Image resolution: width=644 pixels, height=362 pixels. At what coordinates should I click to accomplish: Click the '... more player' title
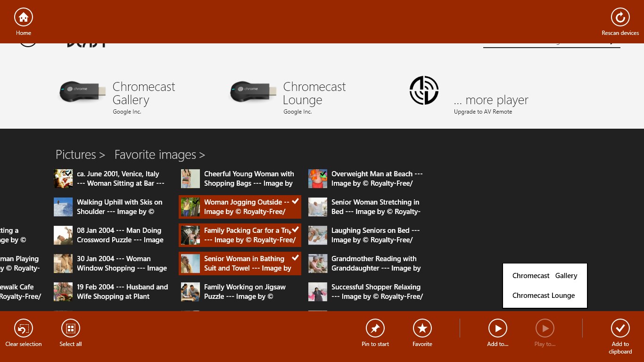[x=491, y=100]
